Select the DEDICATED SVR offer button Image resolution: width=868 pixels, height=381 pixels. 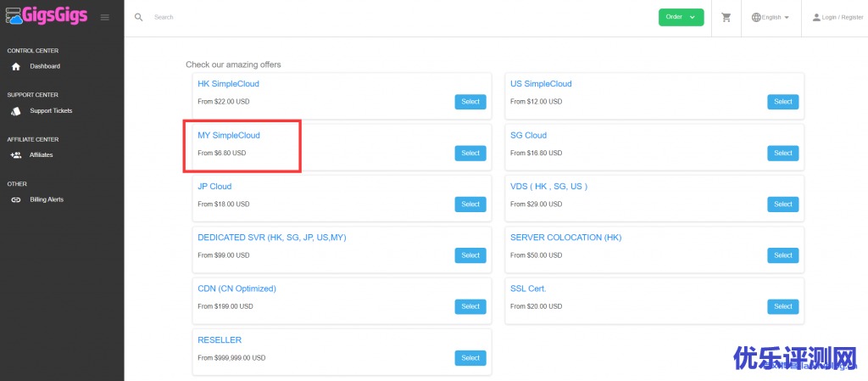pyautogui.click(x=470, y=255)
